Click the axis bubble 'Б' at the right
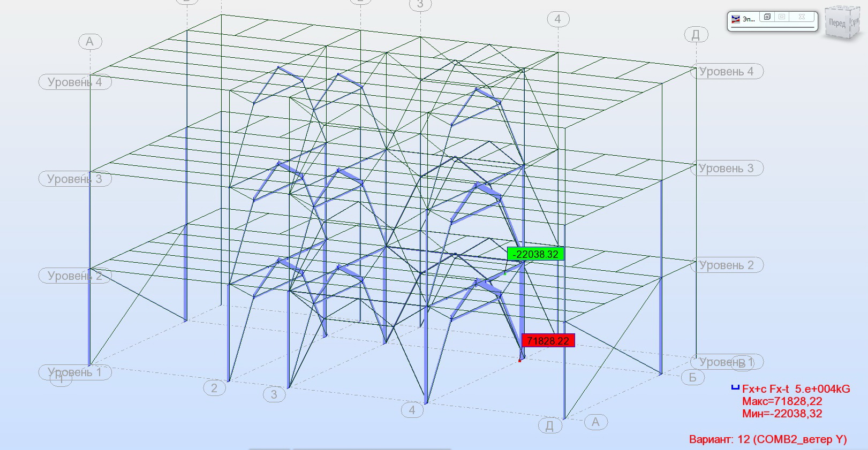Viewport: 868px width, 450px height. pos(692,377)
